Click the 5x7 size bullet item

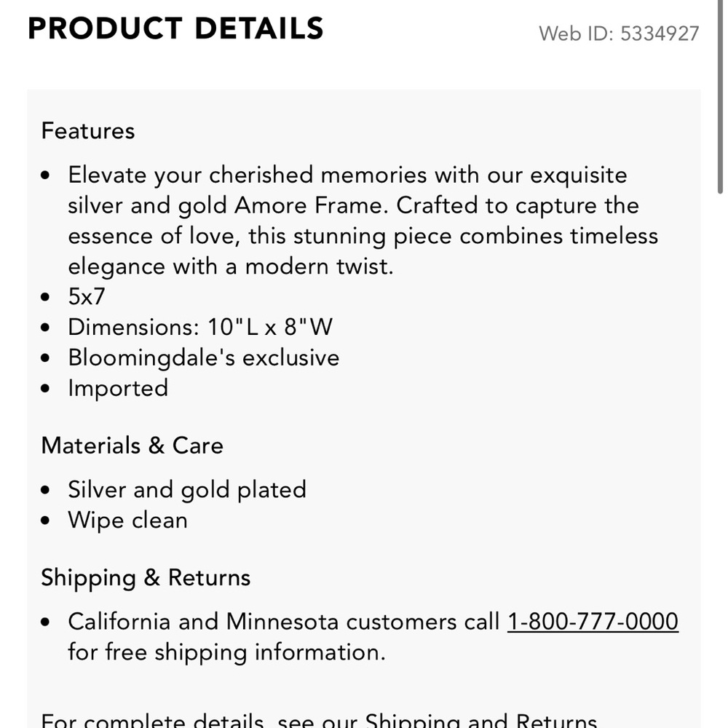(87, 296)
